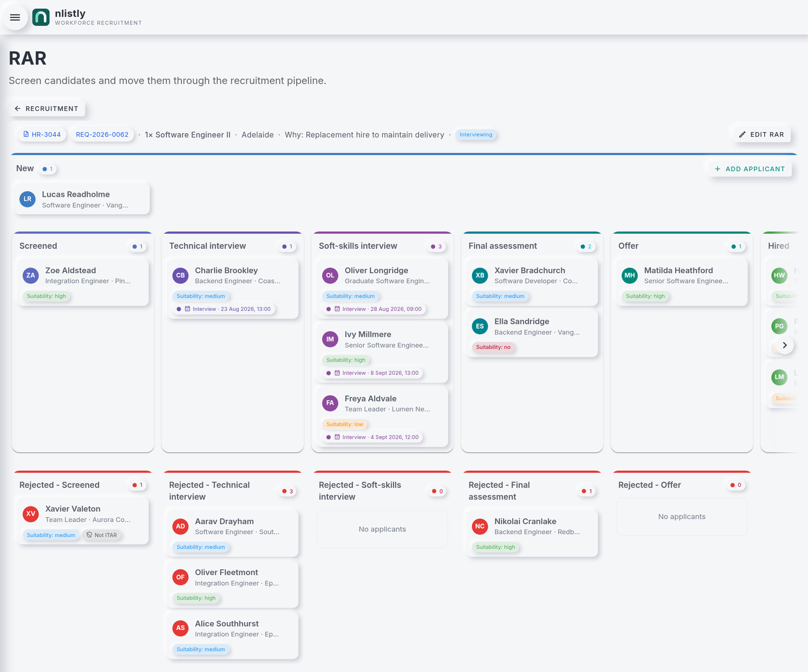The image size is (808, 672).
Task: Click Freya Aldvale's FA avatar
Action: tap(330, 403)
